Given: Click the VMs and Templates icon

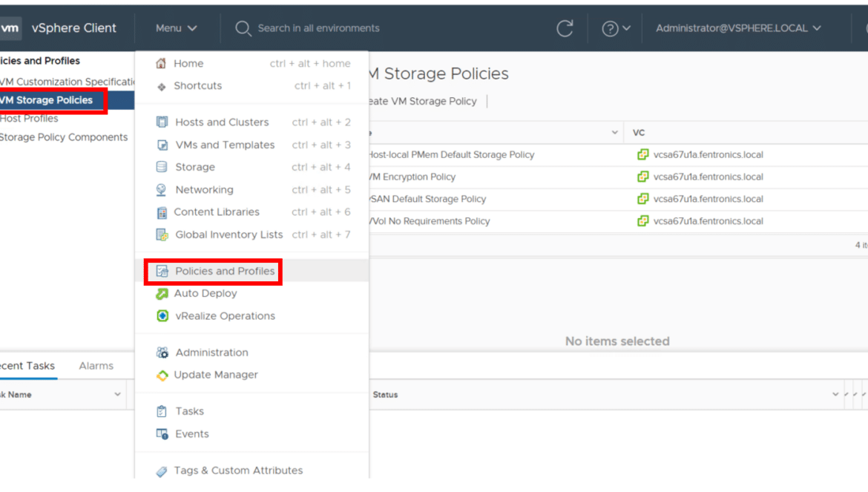Looking at the screenshot, I should (162, 145).
